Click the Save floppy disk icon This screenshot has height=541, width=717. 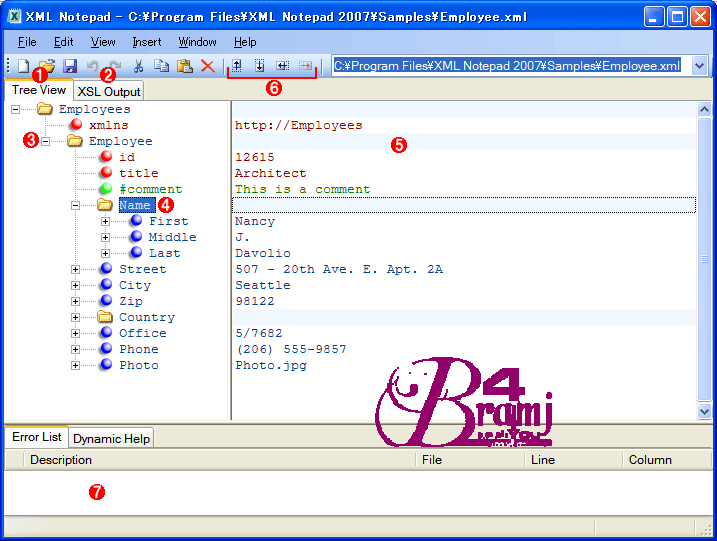70,66
